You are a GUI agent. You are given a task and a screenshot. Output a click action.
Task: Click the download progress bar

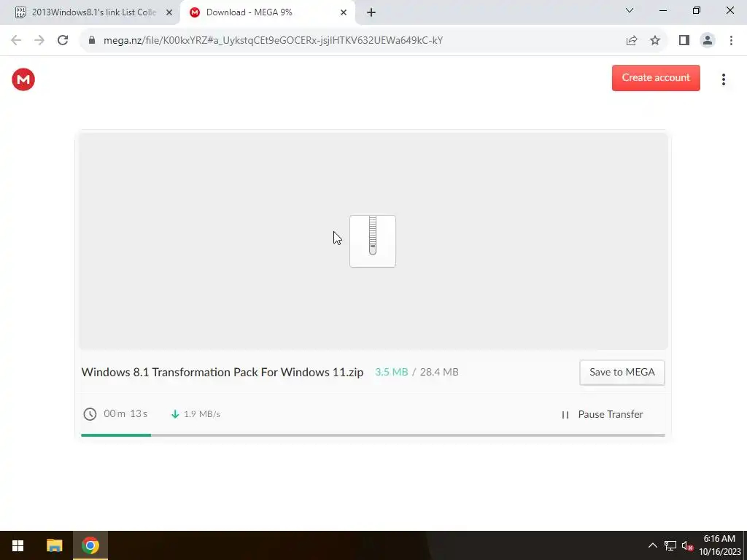pyautogui.click(x=373, y=435)
